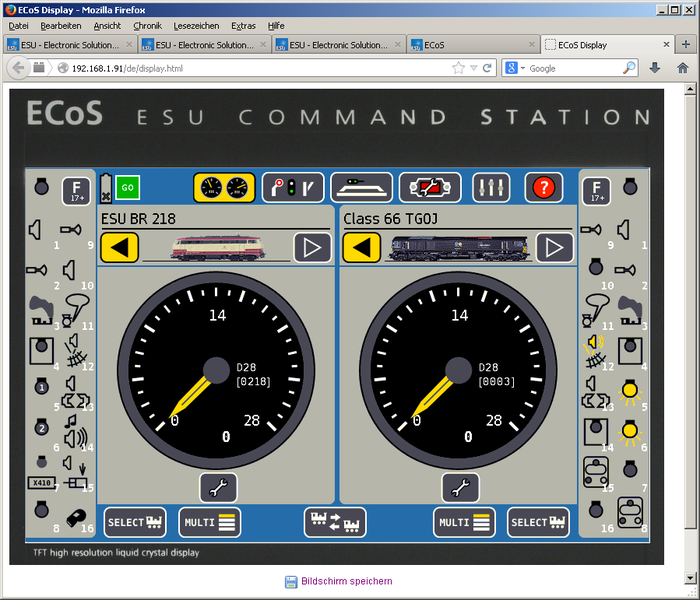Open the signals and turnouts panel

point(293,188)
